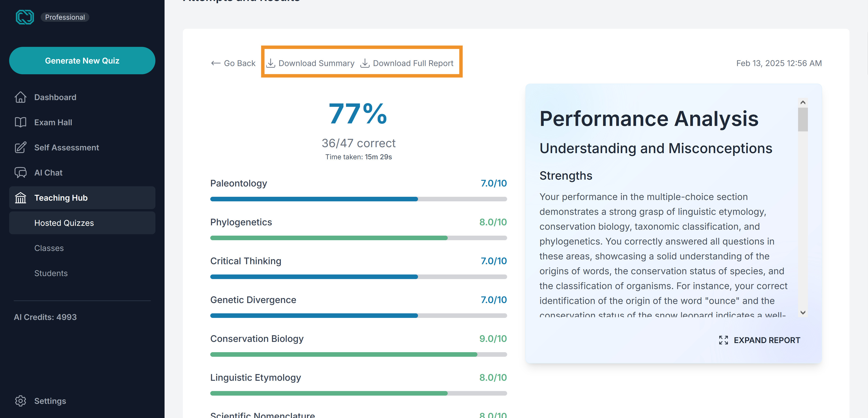868x418 pixels.
Task: Open the Dashboard page
Action: pos(82,97)
